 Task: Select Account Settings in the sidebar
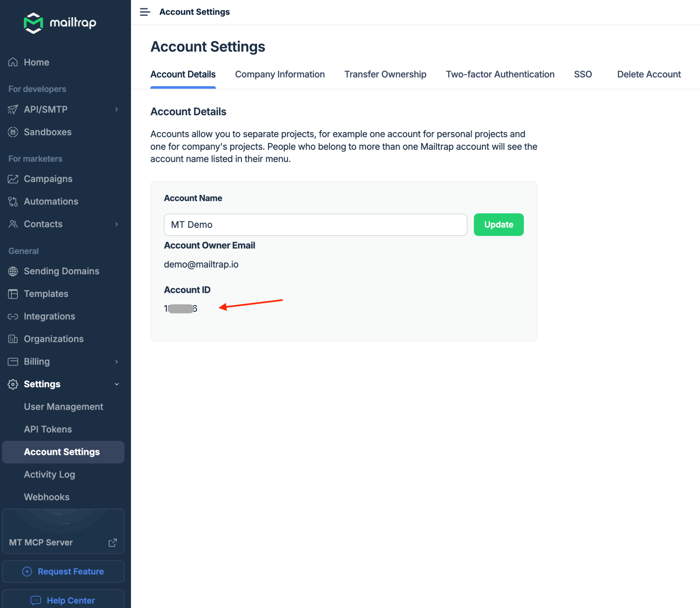point(63,452)
